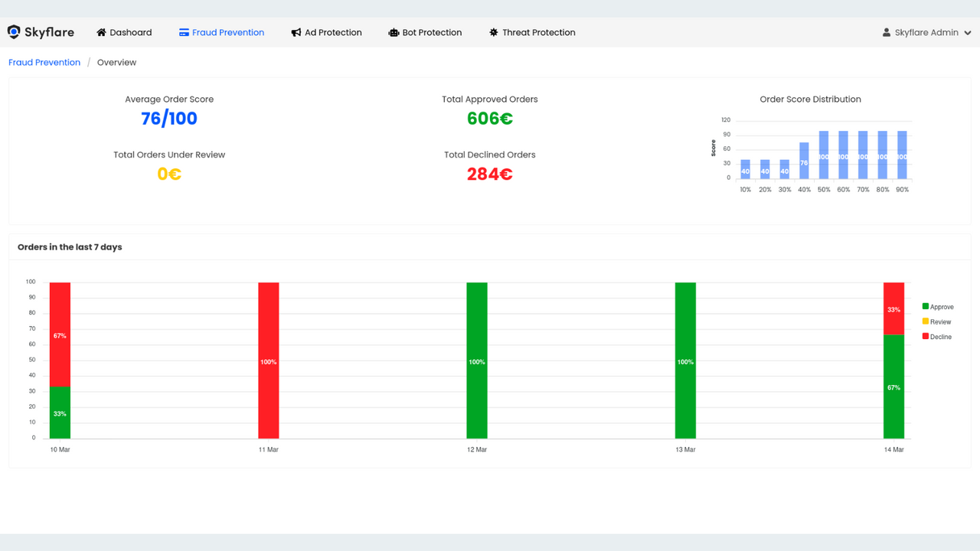Click the 10% score distribution bar
The image size is (980, 551).
pyautogui.click(x=746, y=169)
